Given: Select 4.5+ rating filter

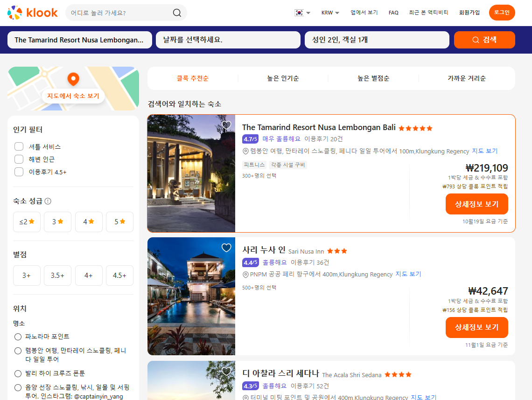Looking at the screenshot, I should (x=120, y=276).
